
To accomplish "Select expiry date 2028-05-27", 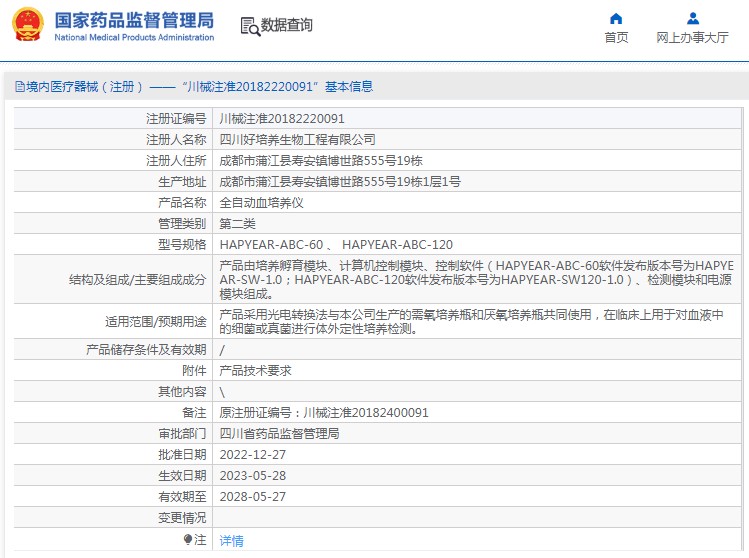I will [253, 497].
